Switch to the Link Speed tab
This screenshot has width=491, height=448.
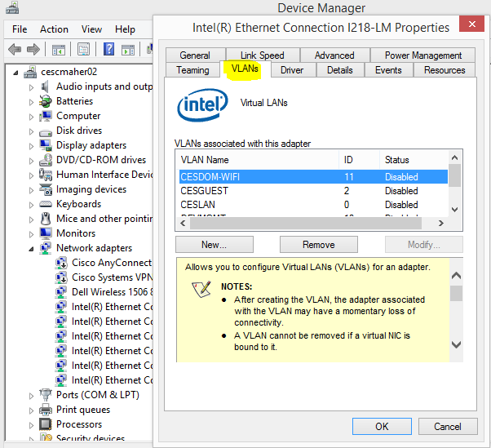click(x=263, y=55)
